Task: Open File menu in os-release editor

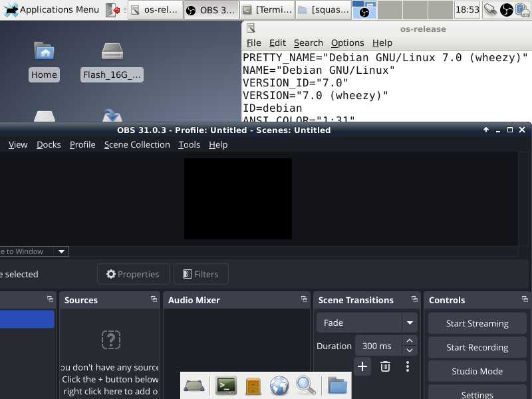Action: [x=253, y=43]
